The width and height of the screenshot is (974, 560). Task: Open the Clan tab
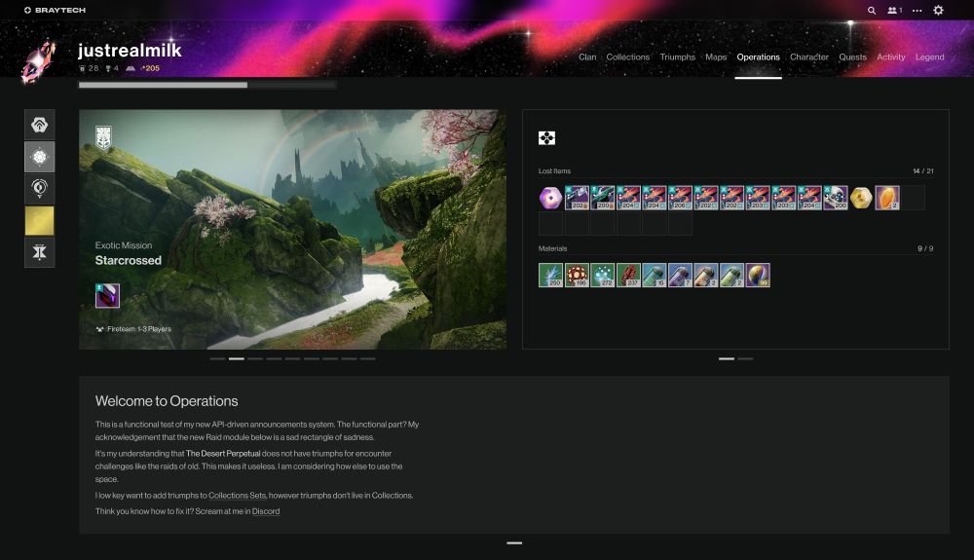587,57
